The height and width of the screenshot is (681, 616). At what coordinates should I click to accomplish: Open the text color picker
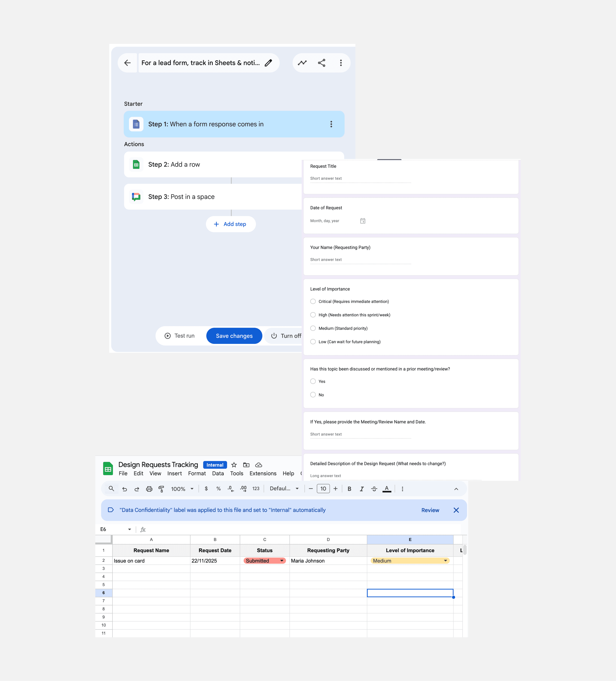(x=387, y=488)
